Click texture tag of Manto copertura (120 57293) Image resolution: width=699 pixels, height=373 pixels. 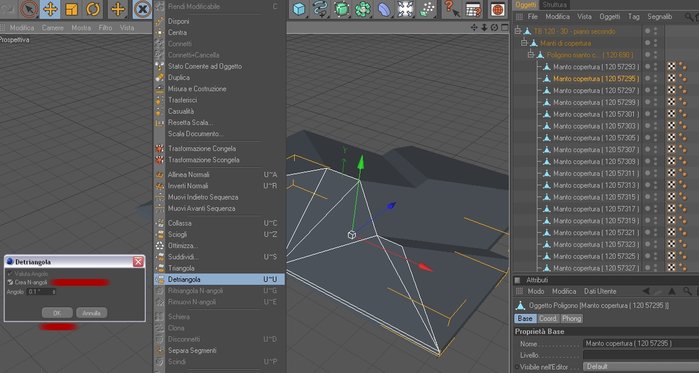coord(671,66)
